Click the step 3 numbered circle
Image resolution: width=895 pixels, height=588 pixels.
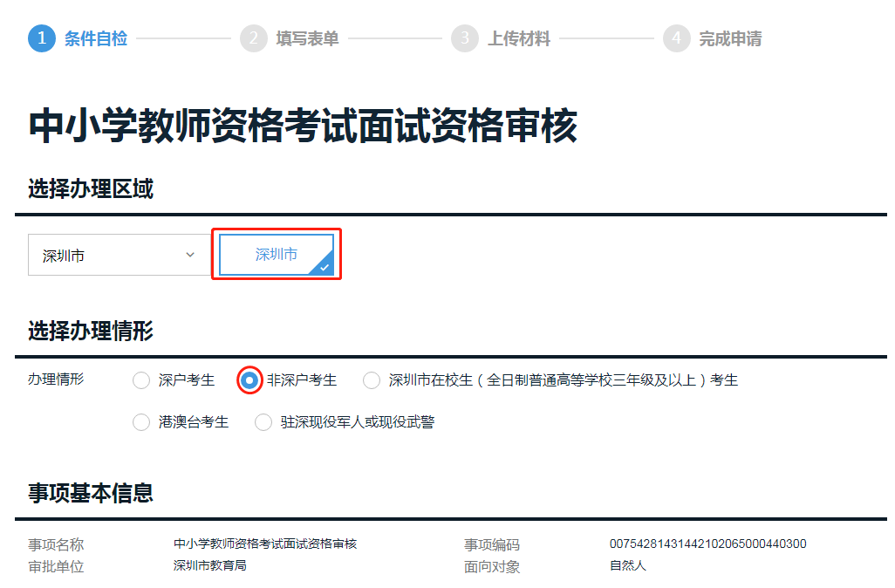[464, 39]
